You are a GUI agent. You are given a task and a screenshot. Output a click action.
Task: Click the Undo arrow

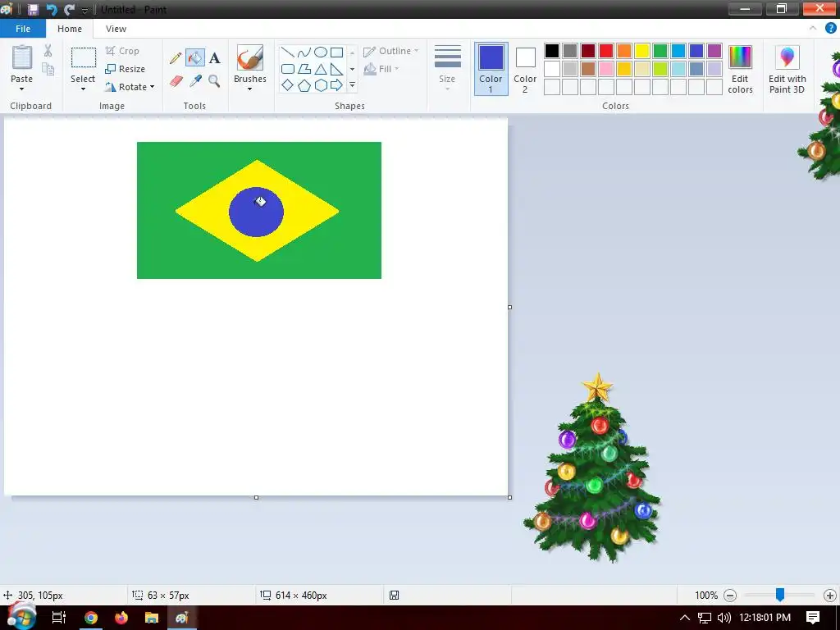(x=52, y=9)
